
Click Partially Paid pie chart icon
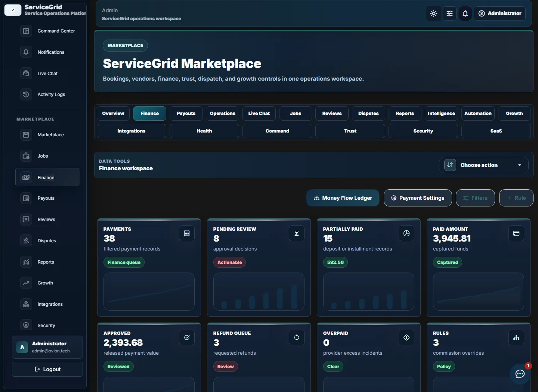(x=406, y=233)
